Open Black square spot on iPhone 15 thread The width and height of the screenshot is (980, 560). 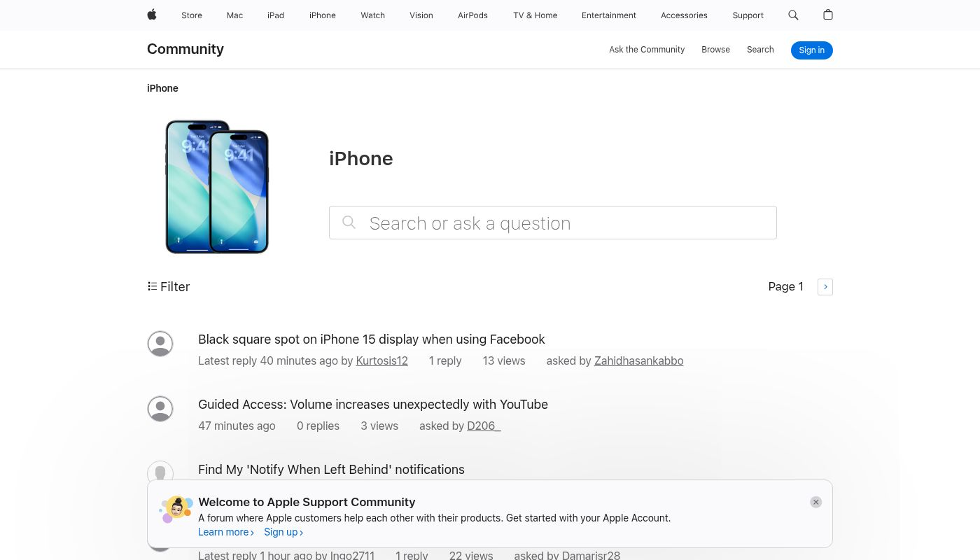[372, 339]
